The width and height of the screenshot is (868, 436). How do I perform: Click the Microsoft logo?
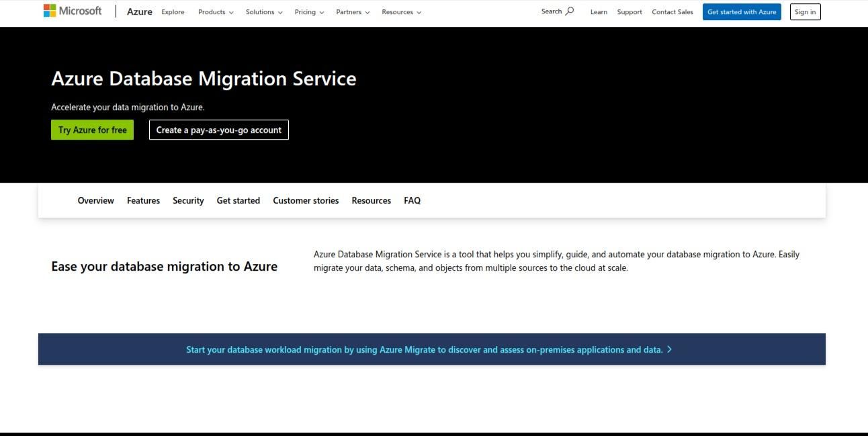[73, 11]
